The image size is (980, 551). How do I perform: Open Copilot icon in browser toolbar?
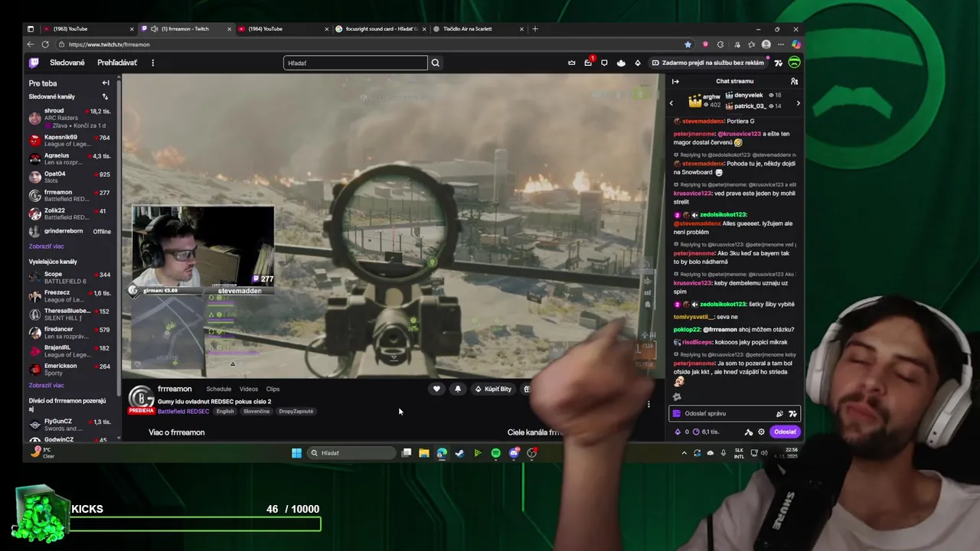796,44
